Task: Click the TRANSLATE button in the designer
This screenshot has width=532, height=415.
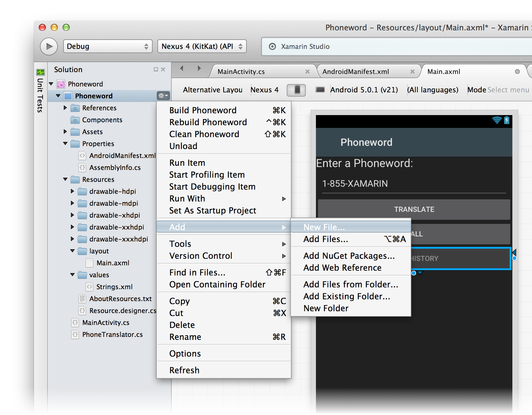Action: point(414,209)
